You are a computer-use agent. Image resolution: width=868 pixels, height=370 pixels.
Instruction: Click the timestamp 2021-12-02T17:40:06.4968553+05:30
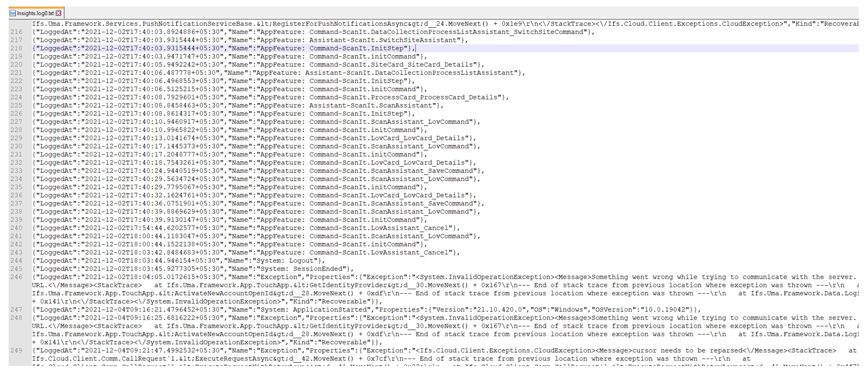point(153,81)
